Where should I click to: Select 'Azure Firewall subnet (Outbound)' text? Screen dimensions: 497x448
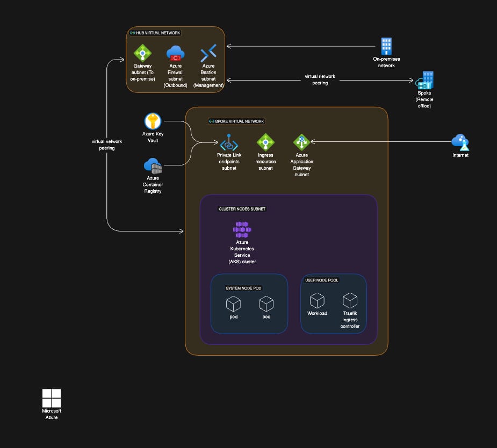(x=175, y=75)
